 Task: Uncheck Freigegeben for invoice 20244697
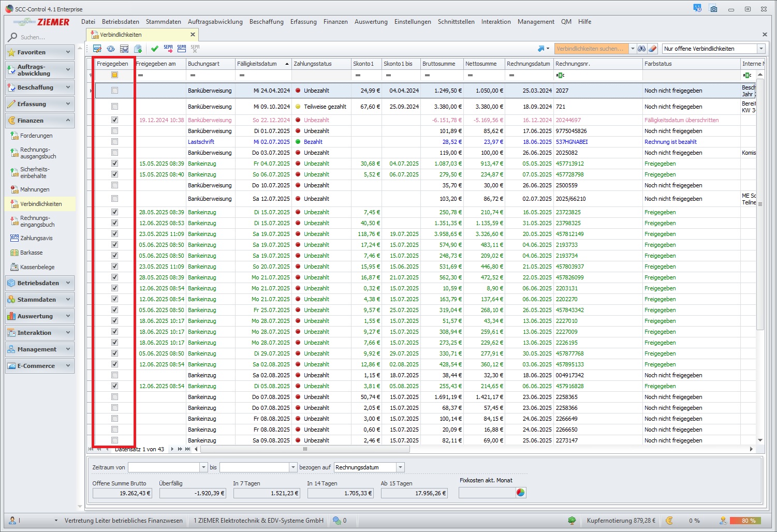tap(115, 120)
